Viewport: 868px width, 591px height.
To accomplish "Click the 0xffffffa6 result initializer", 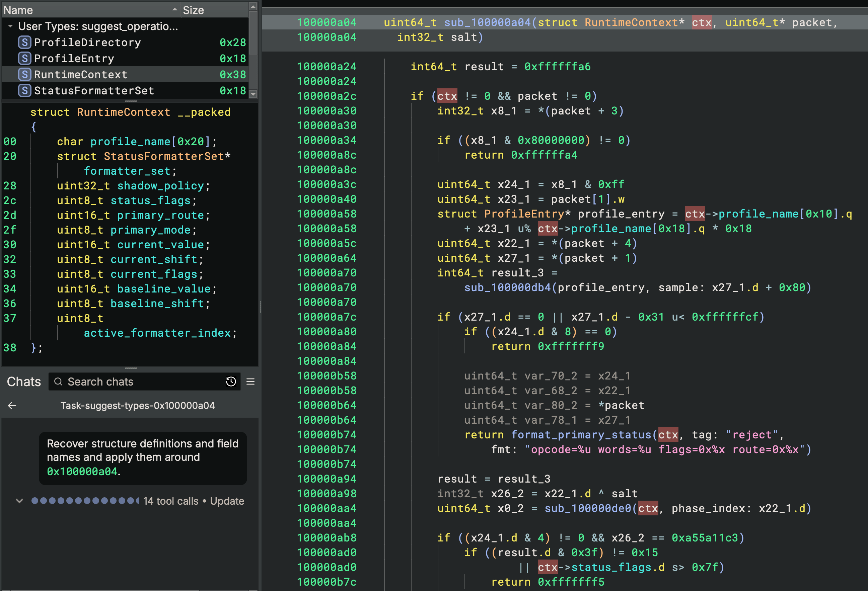I will [x=558, y=67].
